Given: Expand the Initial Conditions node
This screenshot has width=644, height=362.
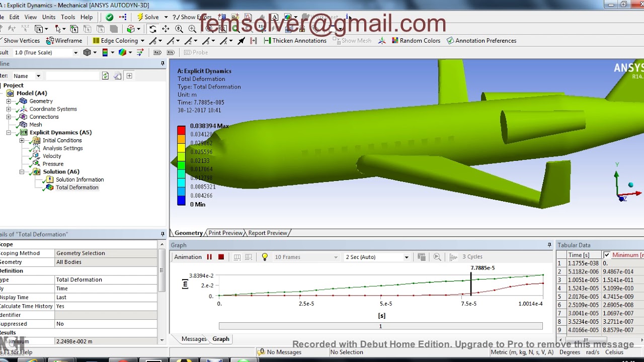Looking at the screenshot, I should (x=22, y=140).
